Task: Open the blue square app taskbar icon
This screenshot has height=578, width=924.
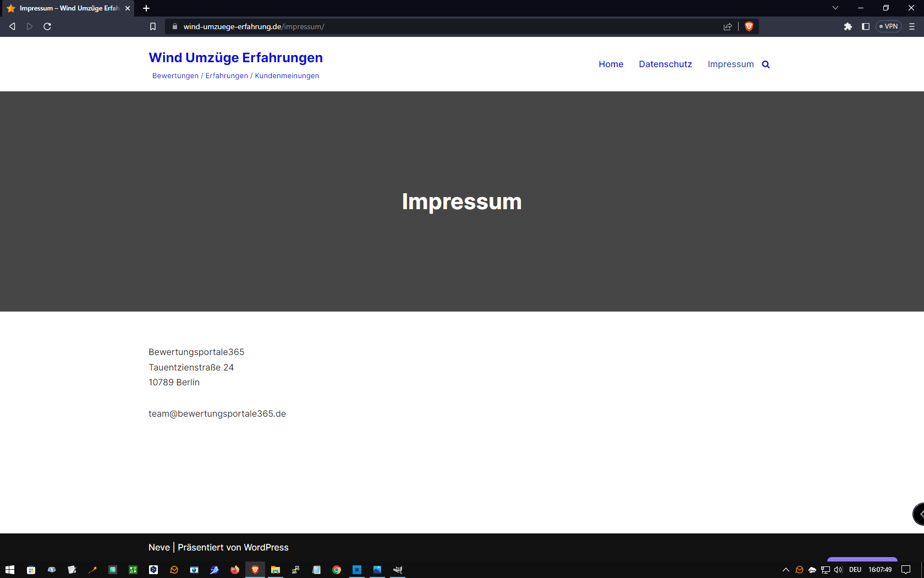Action: point(357,570)
